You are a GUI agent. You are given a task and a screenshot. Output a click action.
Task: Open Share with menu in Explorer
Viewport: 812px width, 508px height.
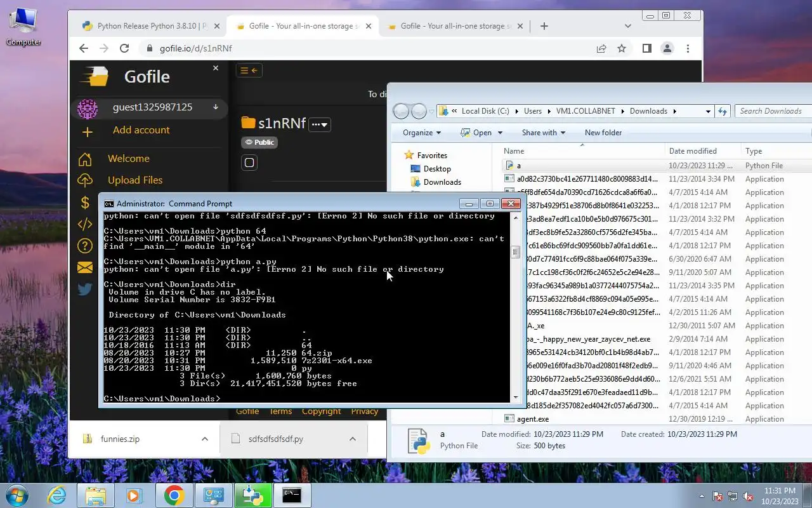pyautogui.click(x=543, y=133)
